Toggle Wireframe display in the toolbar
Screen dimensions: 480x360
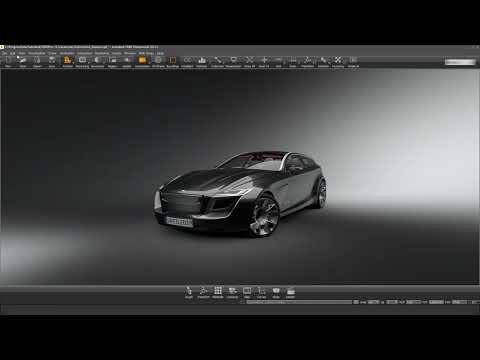(x=158, y=62)
